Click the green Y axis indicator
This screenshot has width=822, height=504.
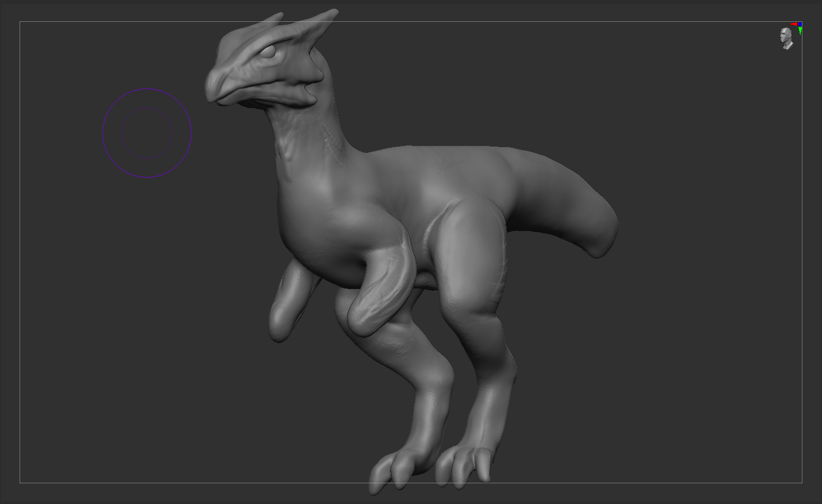point(800,30)
